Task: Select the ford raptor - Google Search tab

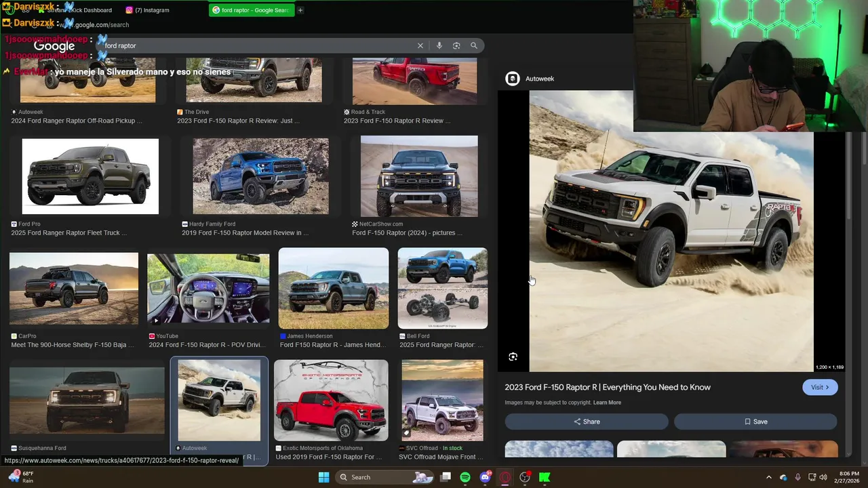Action: click(252, 10)
